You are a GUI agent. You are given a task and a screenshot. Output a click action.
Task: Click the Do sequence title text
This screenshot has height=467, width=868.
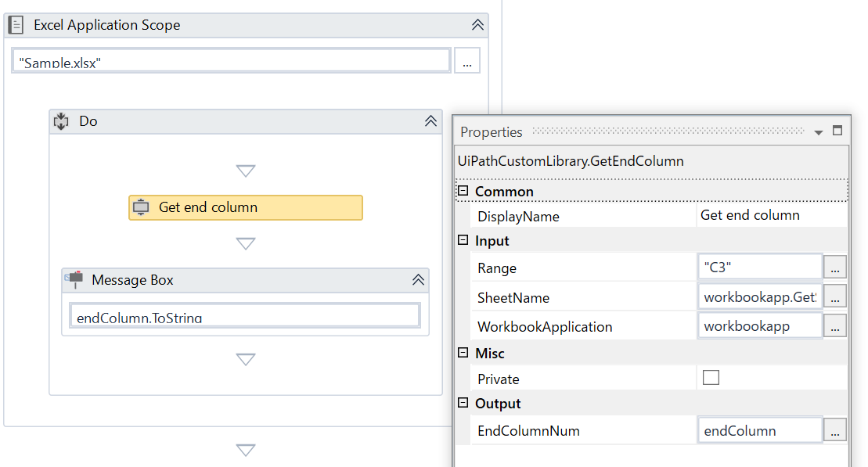point(88,121)
